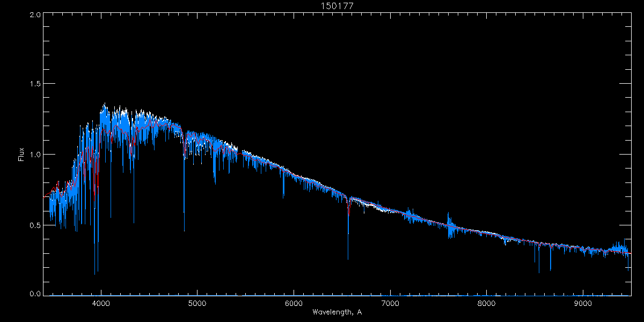Click the Flux axis label
644x322 pixels.
click(x=21, y=155)
